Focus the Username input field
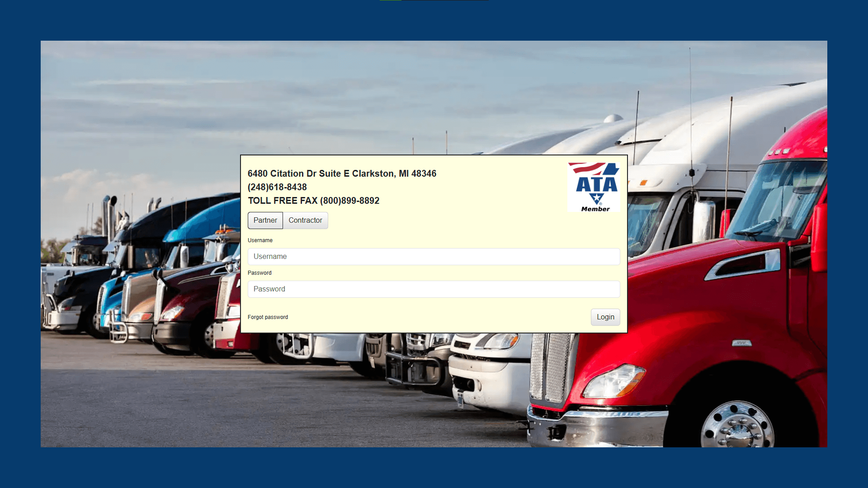Image resolution: width=868 pixels, height=488 pixels. (x=434, y=257)
